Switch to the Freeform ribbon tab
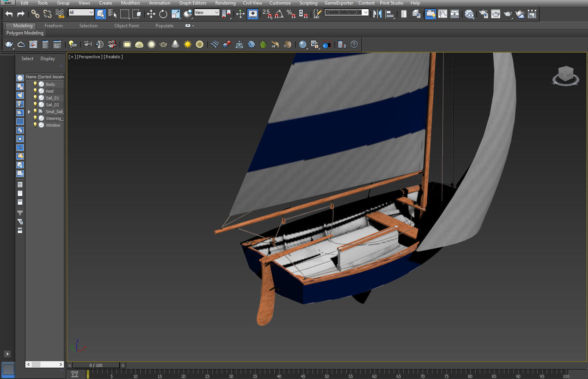588x379 pixels. tap(54, 26)
